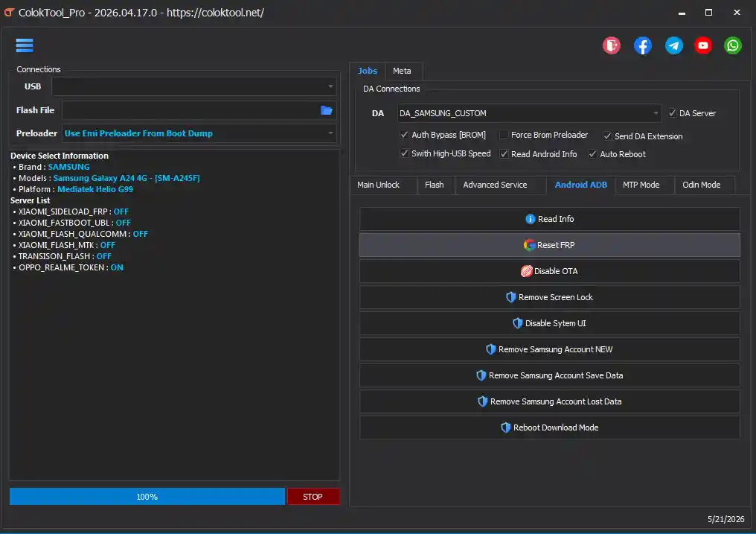
Task: Select the Android ADB tab
Action: (x=580, y=185)
